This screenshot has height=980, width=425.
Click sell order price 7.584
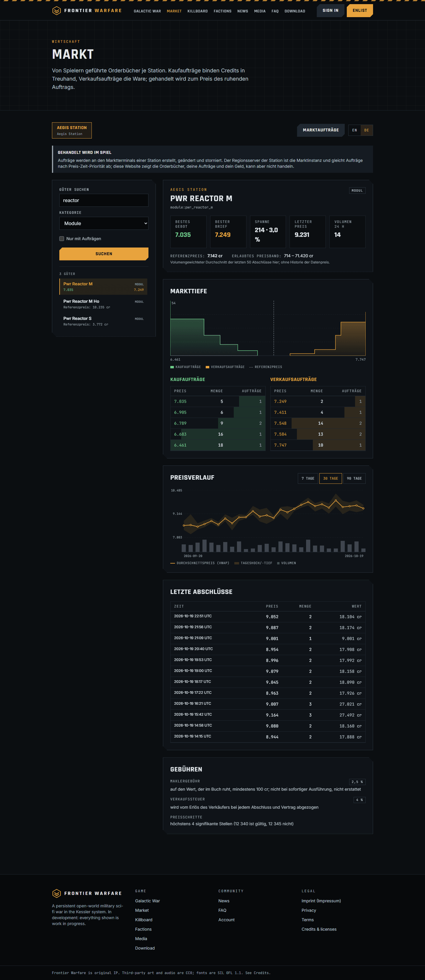coord(280,434)
